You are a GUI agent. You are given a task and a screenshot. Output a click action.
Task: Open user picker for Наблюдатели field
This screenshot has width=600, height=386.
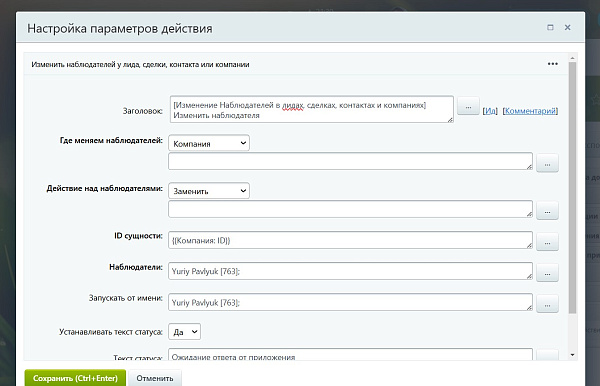tap(547, 274)
